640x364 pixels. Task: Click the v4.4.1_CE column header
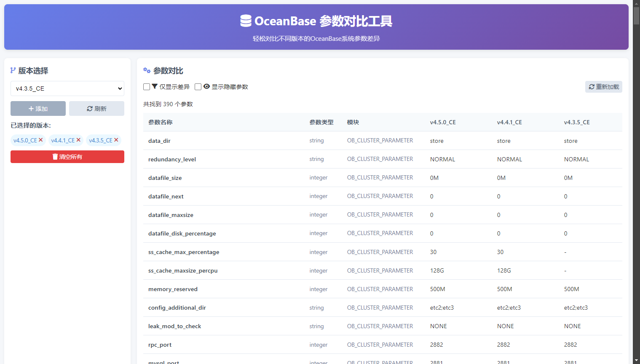(x=509, y=122)
